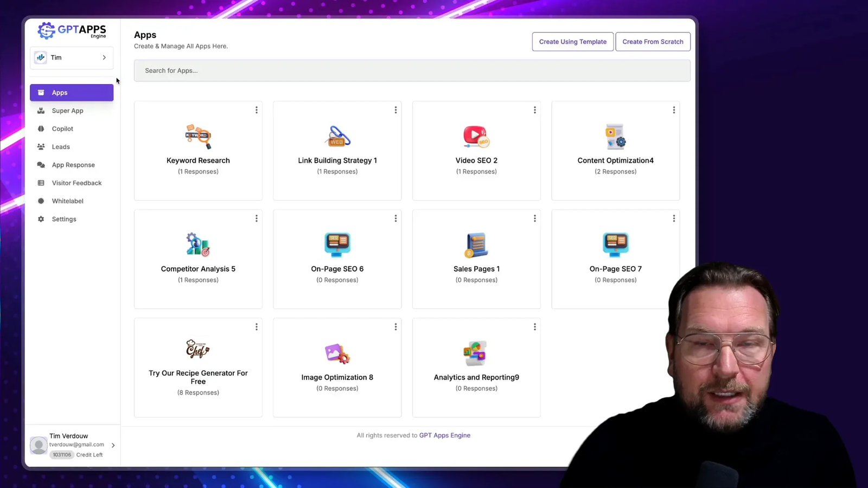This screenshot has width=868, height=488.
Task: Click the Super App sidebar icon
Action: pos(41,111)
